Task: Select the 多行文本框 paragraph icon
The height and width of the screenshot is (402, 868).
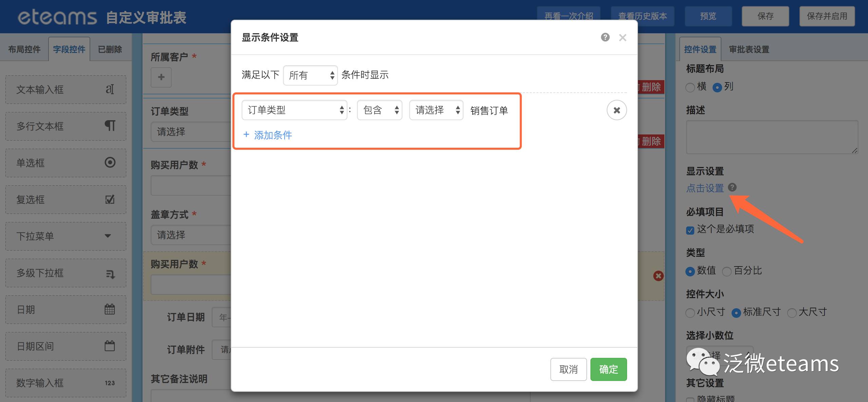Action: [x=110, y=126]
